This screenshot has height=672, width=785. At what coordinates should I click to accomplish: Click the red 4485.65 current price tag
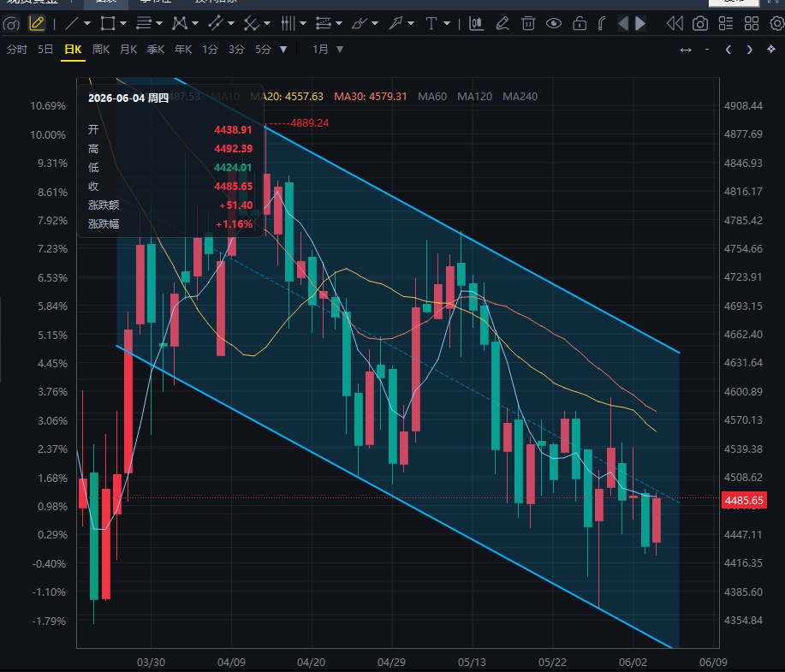(x=744, y=500)
